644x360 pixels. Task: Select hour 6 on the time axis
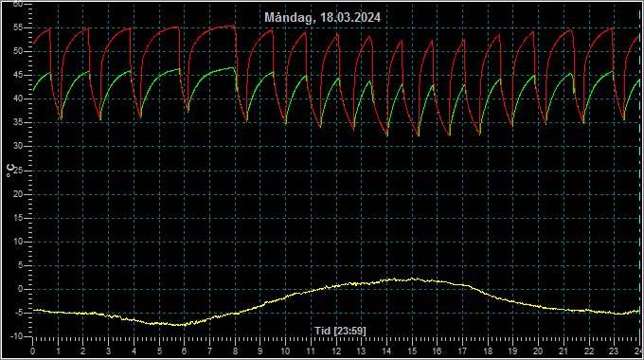(x=184, y=351)
